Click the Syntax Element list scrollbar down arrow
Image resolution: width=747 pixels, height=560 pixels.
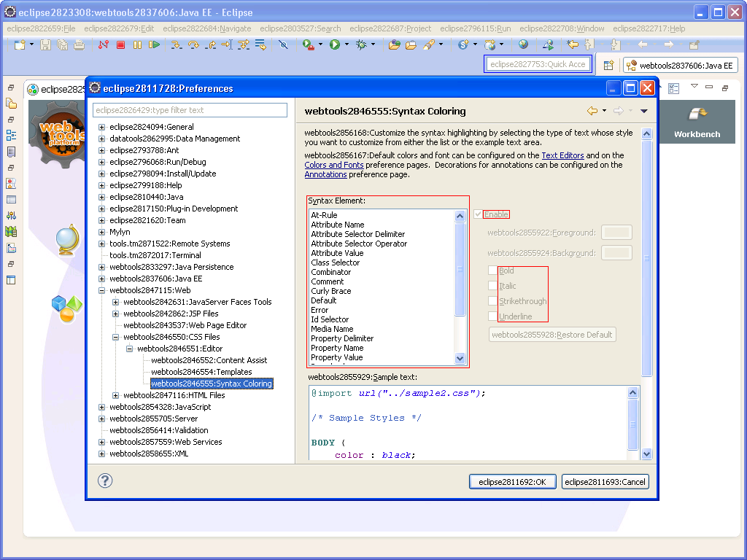tap(460, 359)
